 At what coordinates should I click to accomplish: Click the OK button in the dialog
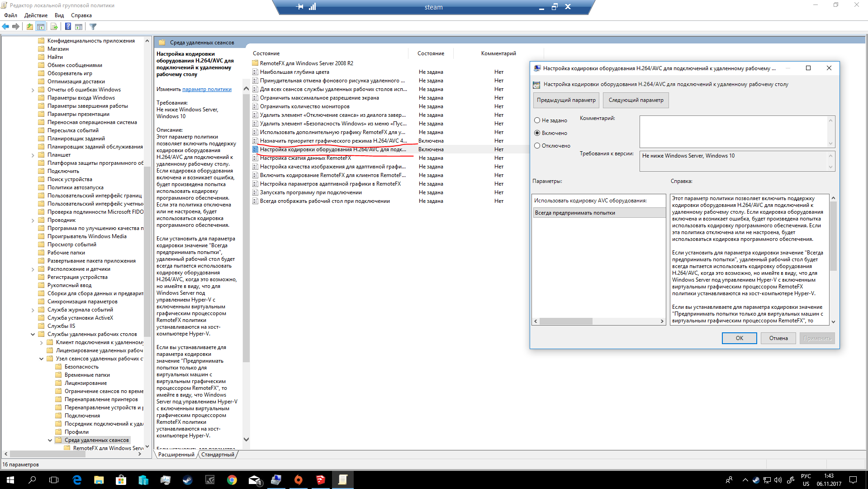click(x=739, y=338)
